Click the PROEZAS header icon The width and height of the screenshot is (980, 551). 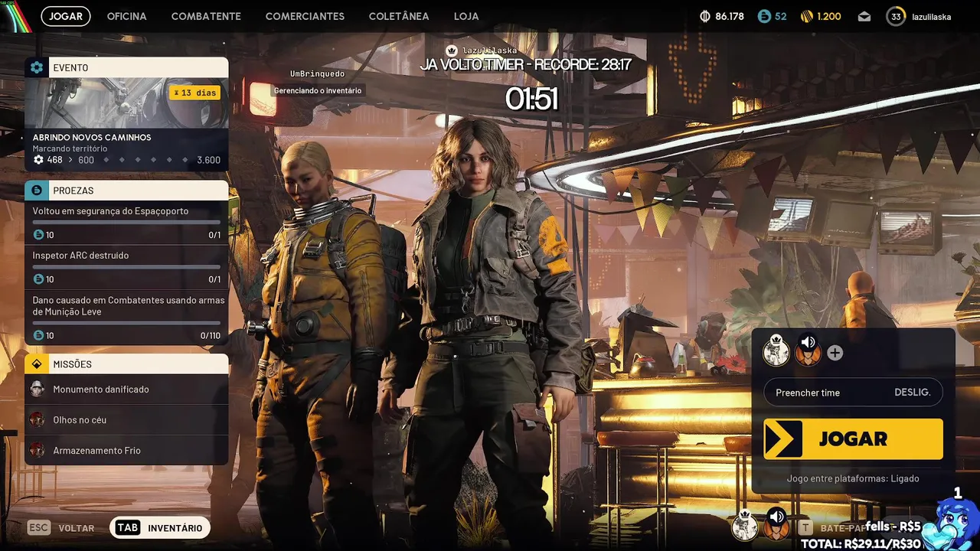[37, 190]
